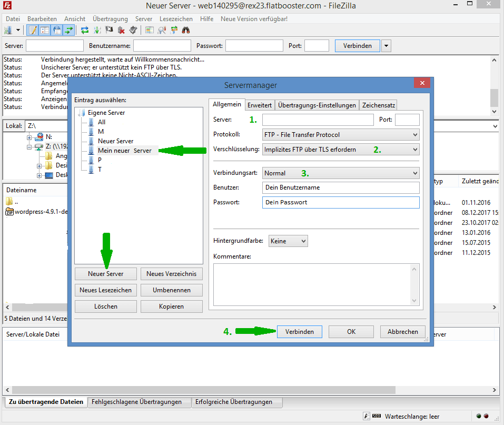
Task: Click the directory comparison toolbar icon
Action: click(x=150, y=30)
